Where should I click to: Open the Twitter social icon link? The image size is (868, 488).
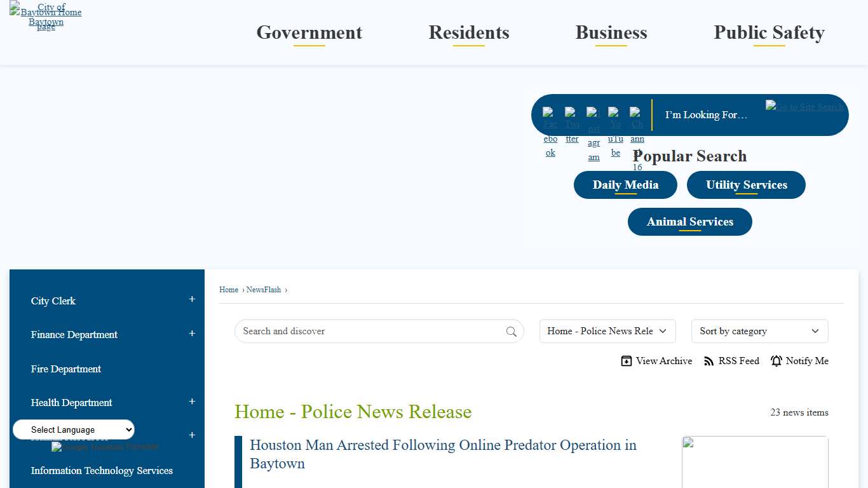click(x=572, y=125)
